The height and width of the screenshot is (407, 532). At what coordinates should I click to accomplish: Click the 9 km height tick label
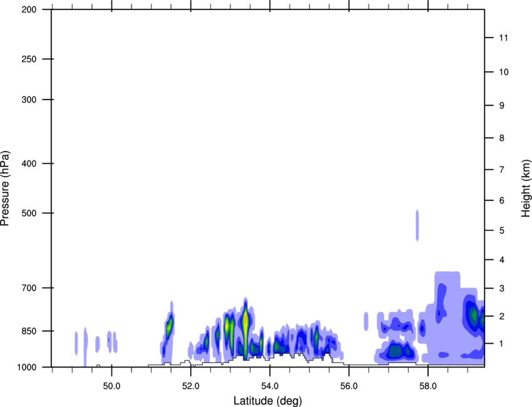coord(502,106)
